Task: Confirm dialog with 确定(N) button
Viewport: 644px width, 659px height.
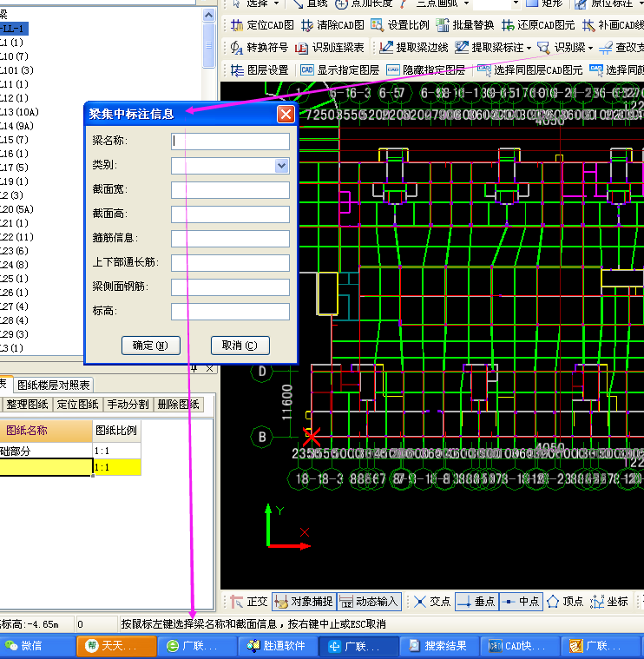Action: tap(151, 346)
